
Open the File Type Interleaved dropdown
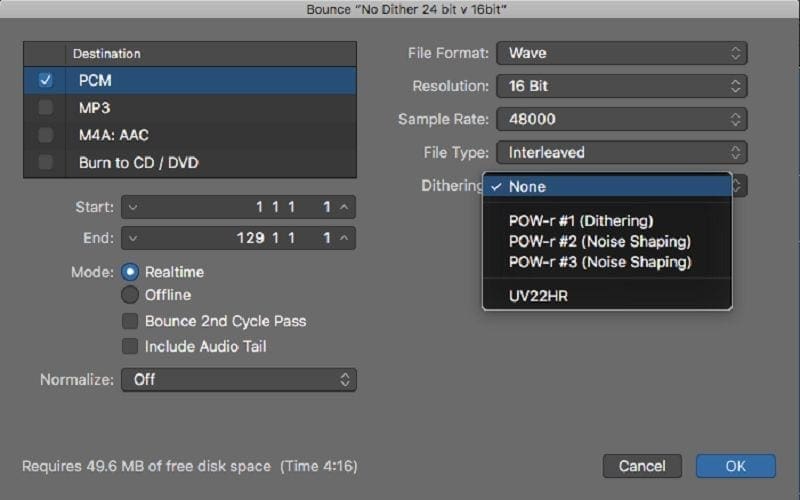(621, 153)
